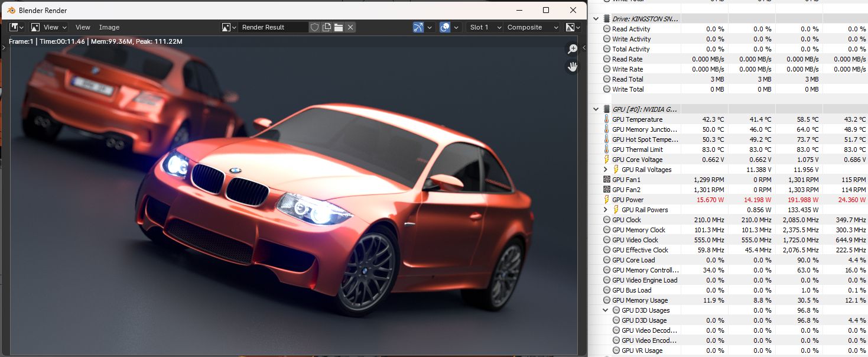Open the image UI mode dropdown labeled View
868x357 pixels.
pyautogui.click(x=49, y=27)
